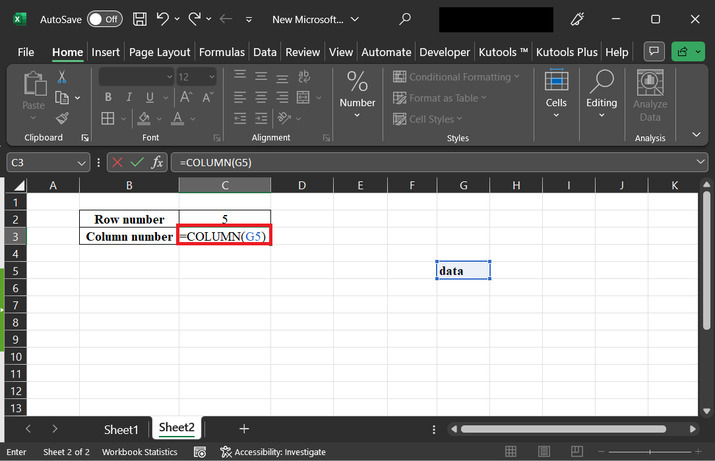This screenshot has height=461, width=715.
Task: Open Customize Quick Access Toolbar dropdown
Action: coord(249,20)
